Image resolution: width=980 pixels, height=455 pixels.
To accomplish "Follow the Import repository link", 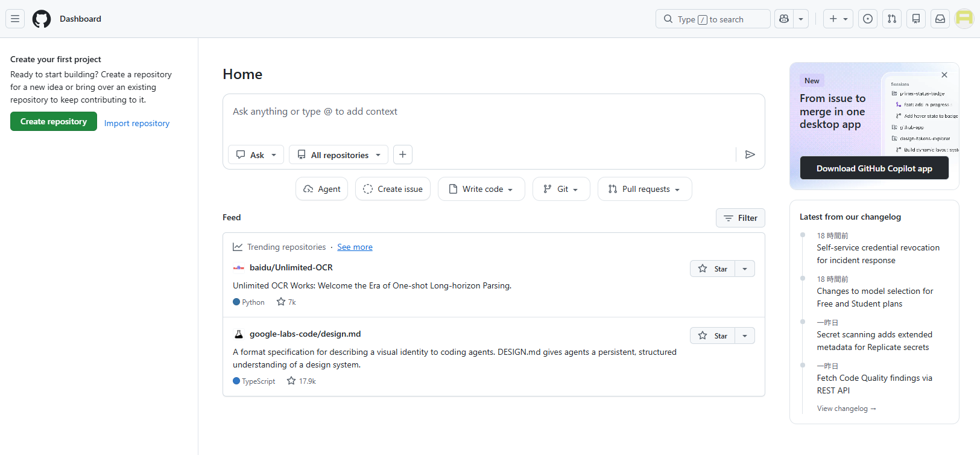I will click(x=137, y=123).
